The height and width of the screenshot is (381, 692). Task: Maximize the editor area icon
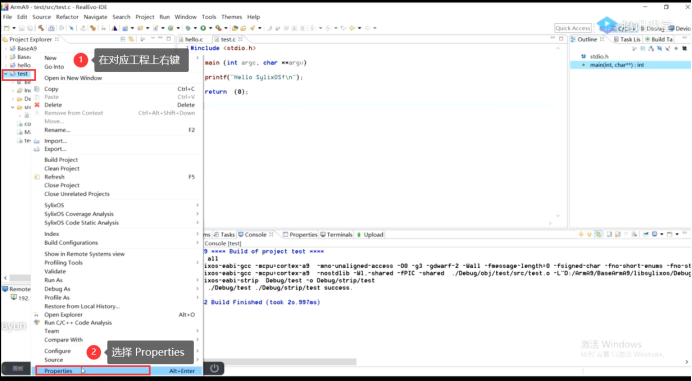pos(561,39)
